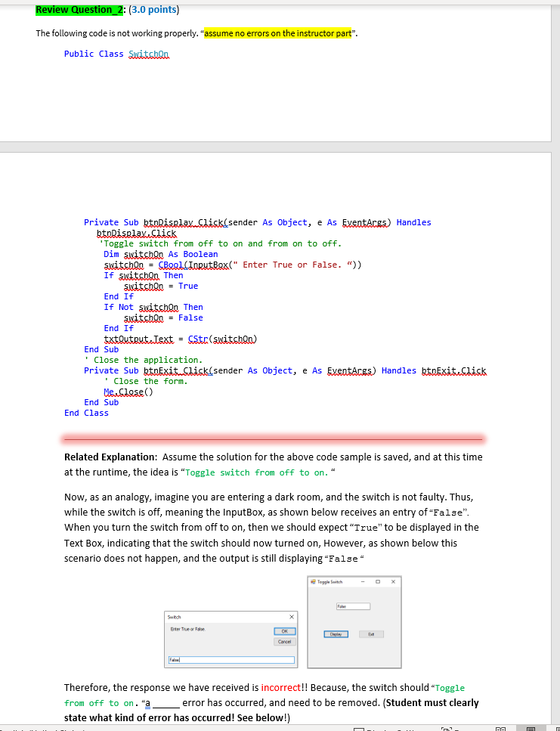Click 'txtOutput.Text = CStr(switchOn)' line
This screenshot has height=731, width=560.
click(x=181, y=339)
